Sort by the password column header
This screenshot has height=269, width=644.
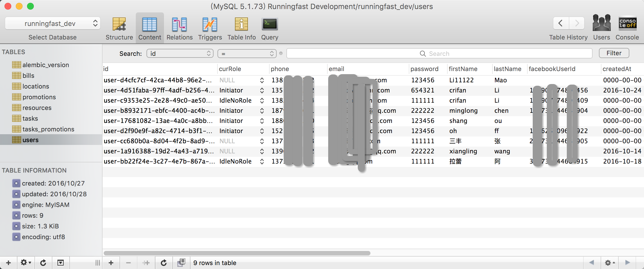click(x=428, y=69)
